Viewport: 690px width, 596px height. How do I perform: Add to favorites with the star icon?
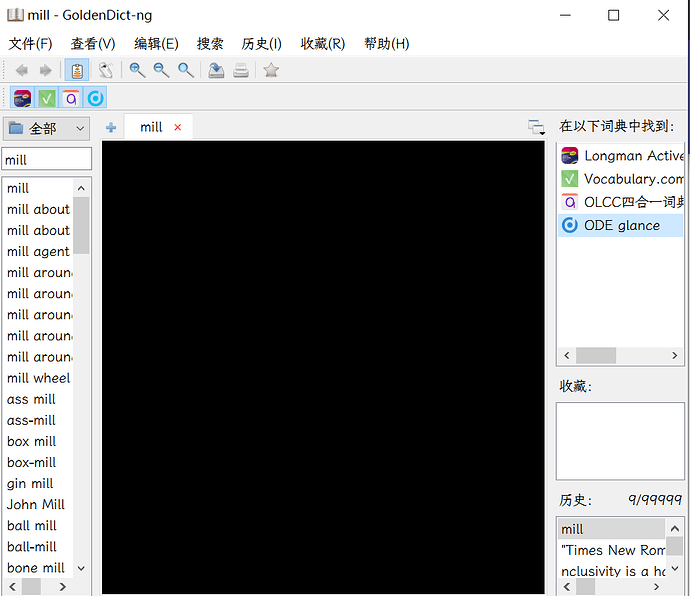point(271,70)
